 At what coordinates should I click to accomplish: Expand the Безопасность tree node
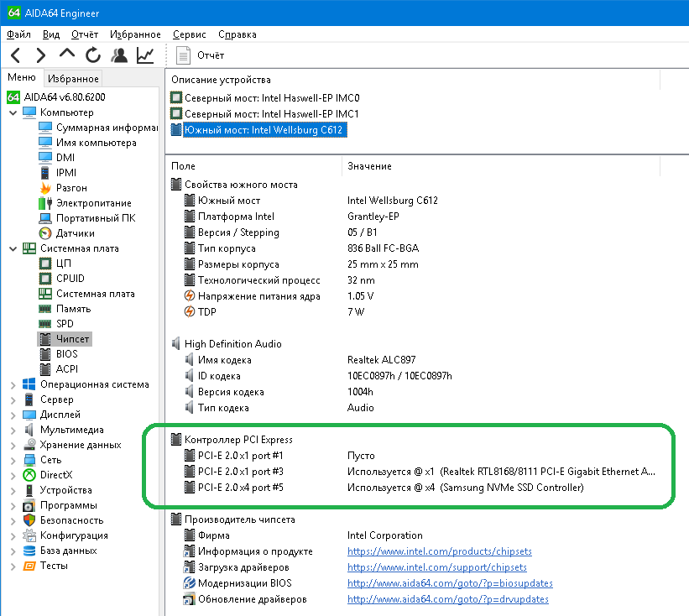(x=13, y=520)
